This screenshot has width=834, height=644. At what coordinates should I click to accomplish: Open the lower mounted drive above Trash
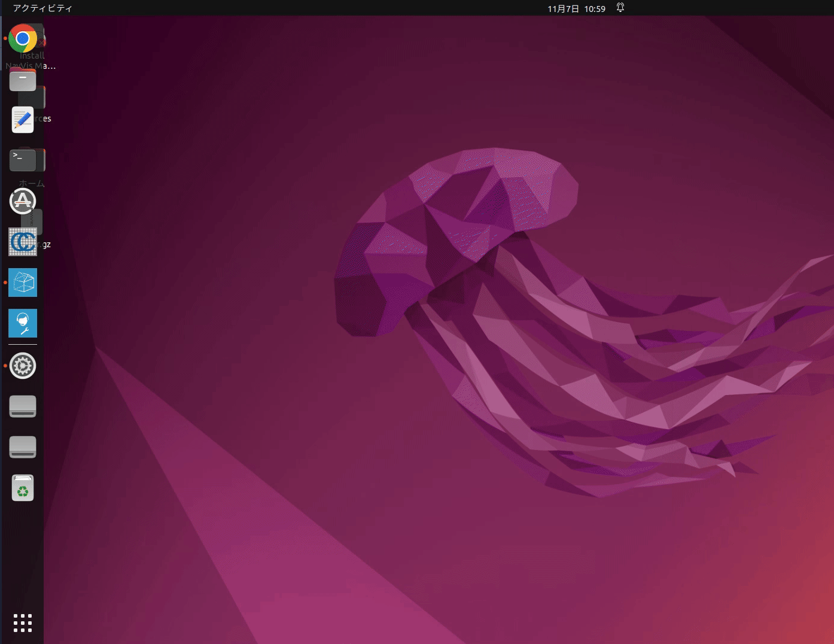[23, 447]
